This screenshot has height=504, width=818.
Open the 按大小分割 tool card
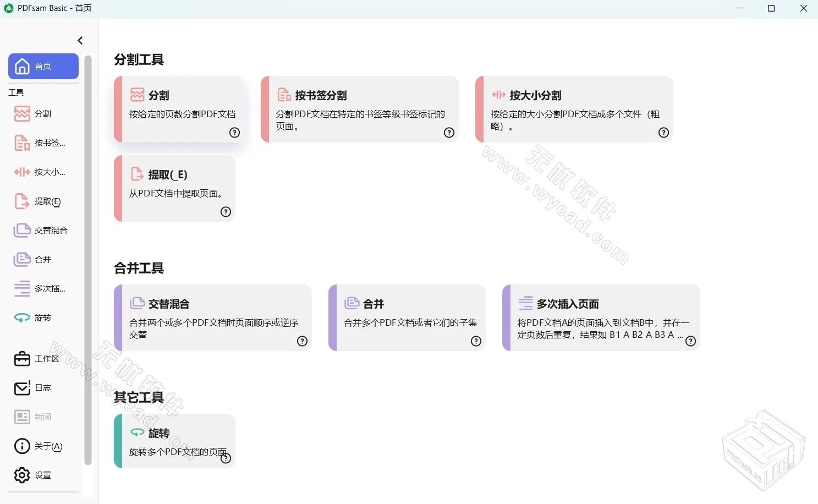574,109
